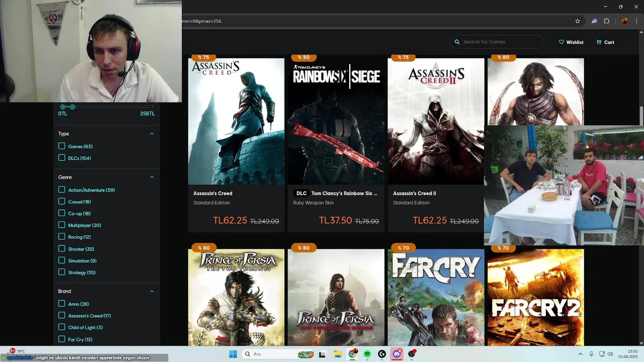Open Task View on the taskbar

pos(322,354)
